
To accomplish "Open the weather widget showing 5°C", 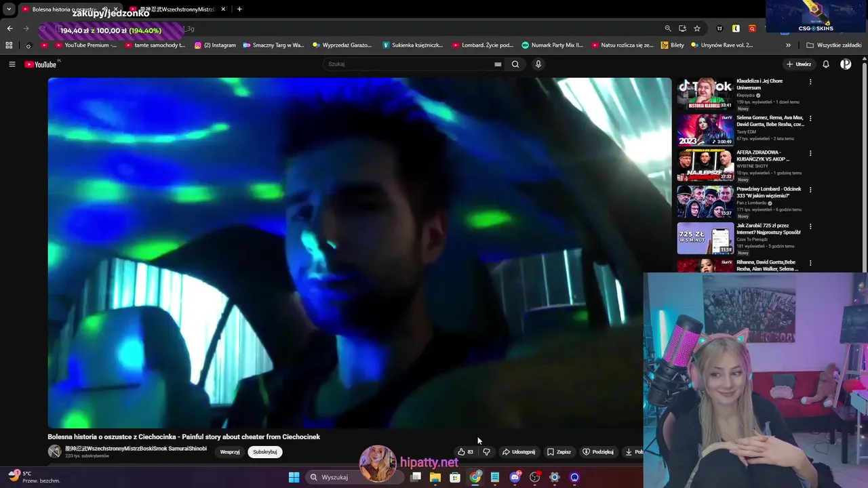I will click(34, 476).
